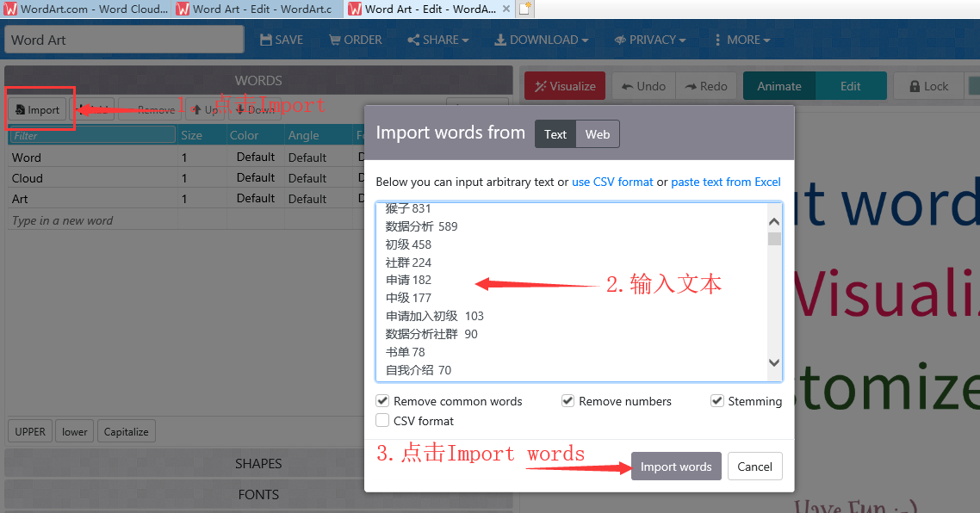The height and width of the screenshot is (513, 980).
Task: Select the 'Word' row in words table
Action: coord(186,158)
